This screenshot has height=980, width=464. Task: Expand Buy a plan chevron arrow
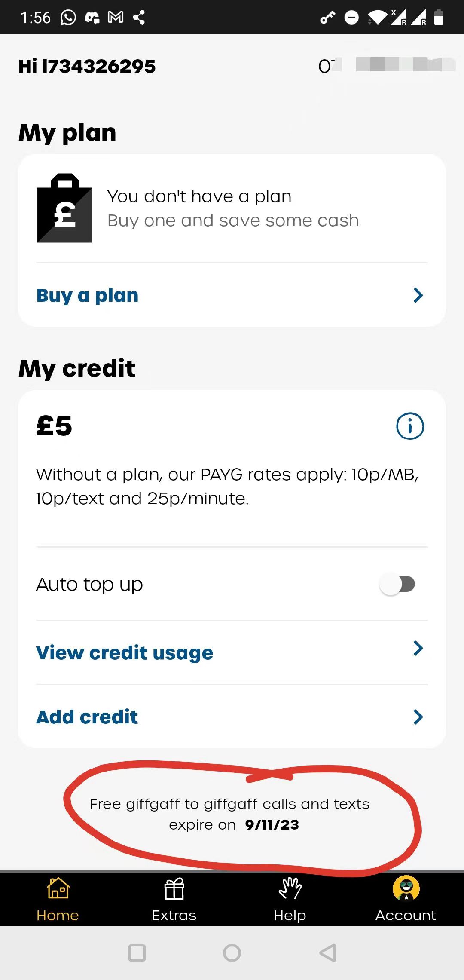[418, 295]
